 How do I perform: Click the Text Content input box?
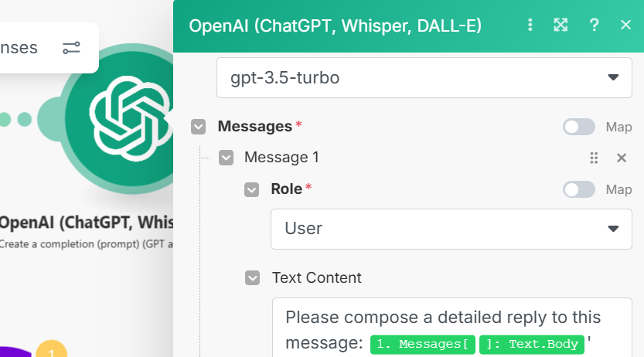[x=451, y=318]
